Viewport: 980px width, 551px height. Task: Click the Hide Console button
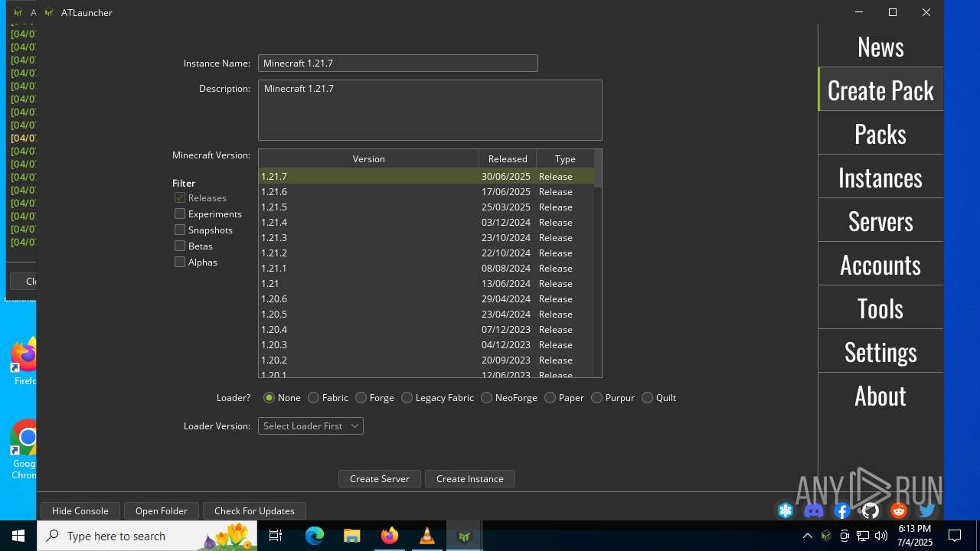[80, 510]
